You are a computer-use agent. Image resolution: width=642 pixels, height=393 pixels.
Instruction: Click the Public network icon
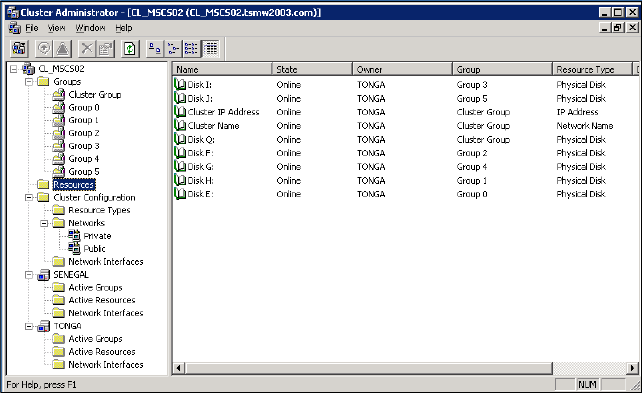pyautogui.click(x=74, y=248)
